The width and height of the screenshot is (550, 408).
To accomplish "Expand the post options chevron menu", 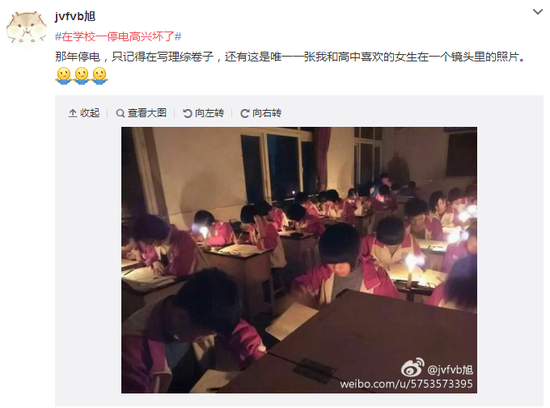I will point(537,12).
